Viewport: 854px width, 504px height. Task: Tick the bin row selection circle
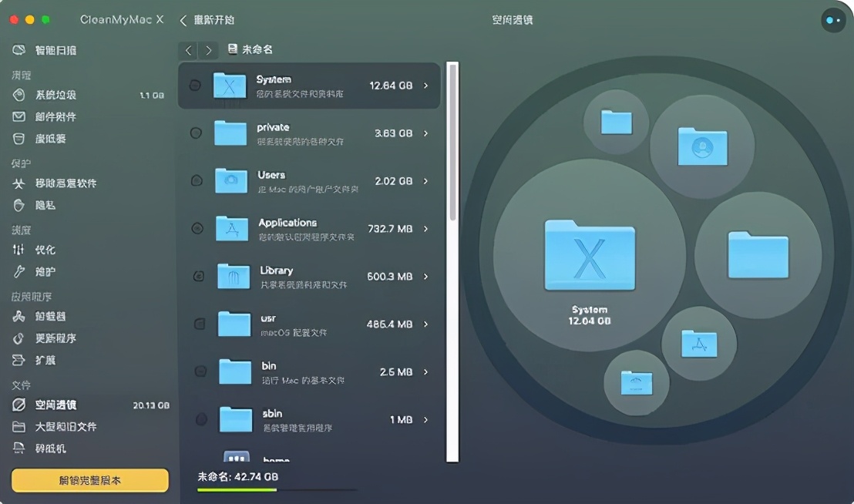pyautogui.click(x=200, y=371)
